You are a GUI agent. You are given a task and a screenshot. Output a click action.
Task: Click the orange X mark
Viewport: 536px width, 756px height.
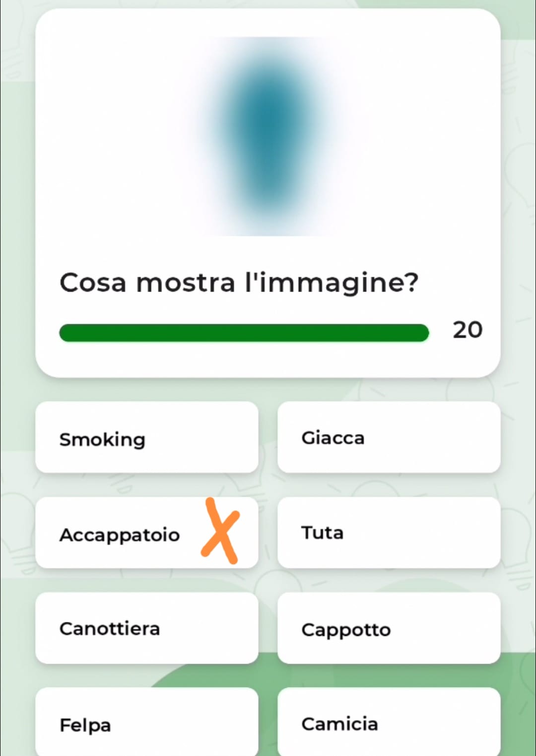coord(220,531)
